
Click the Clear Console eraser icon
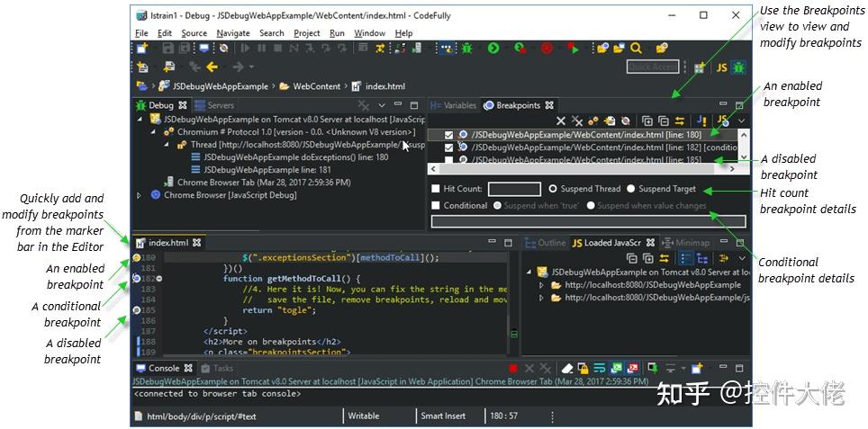click(x=567, y=368)
